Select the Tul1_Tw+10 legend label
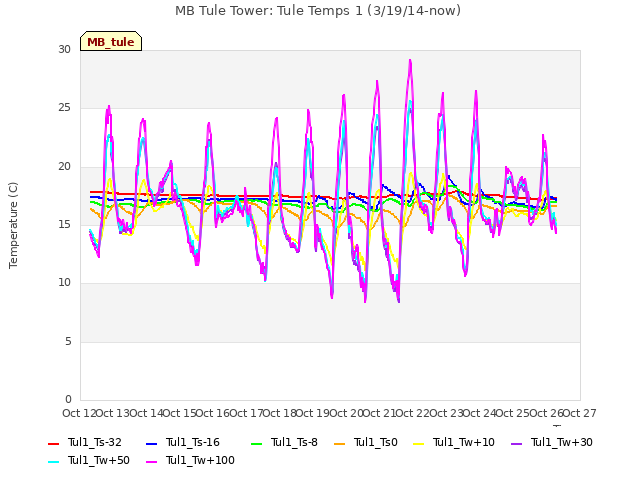This screenshot has width=640, height=480. (464, 442)
